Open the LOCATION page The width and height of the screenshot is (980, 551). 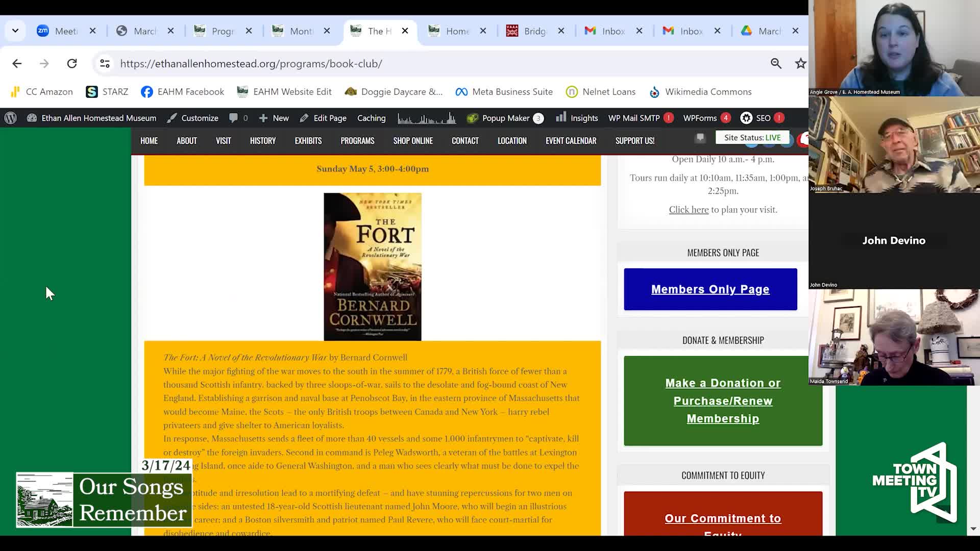coord(512,141)
